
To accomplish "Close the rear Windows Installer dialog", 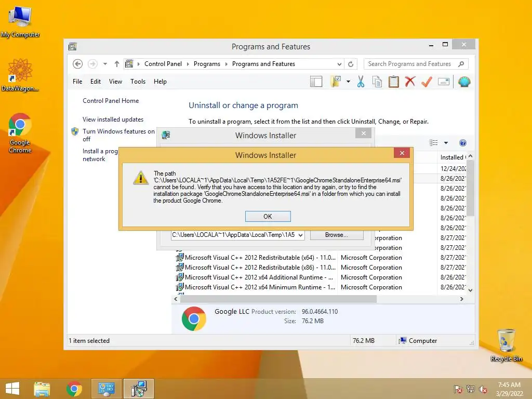I will click(x=363, y=134).
